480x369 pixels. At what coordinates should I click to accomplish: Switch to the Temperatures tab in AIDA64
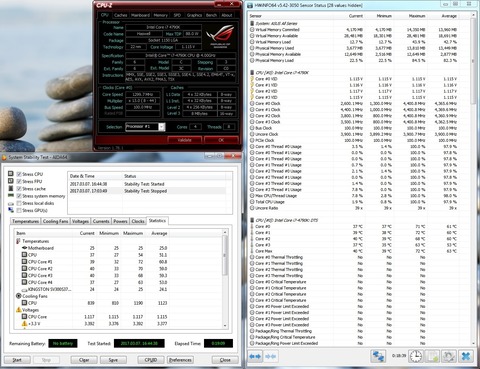(25, 221)
